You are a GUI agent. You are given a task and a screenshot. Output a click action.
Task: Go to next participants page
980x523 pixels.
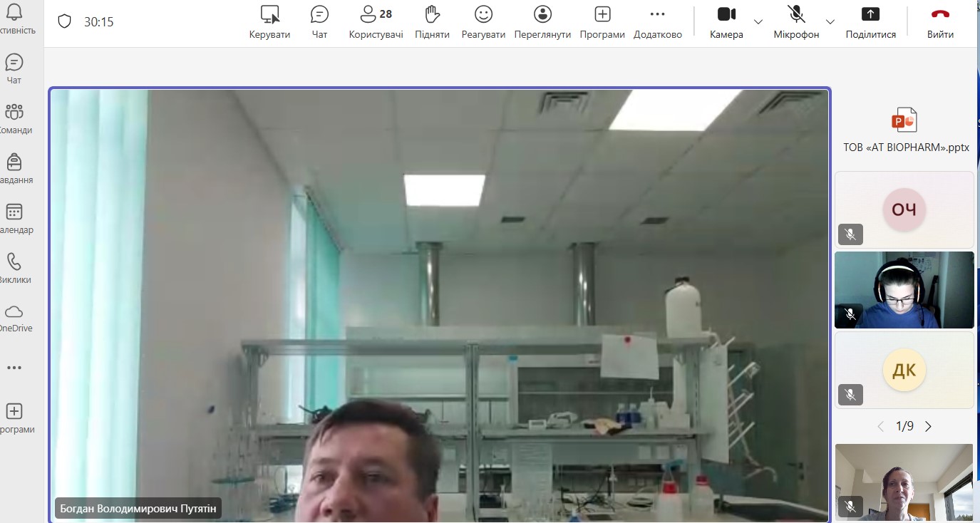[x=928, y=427]
